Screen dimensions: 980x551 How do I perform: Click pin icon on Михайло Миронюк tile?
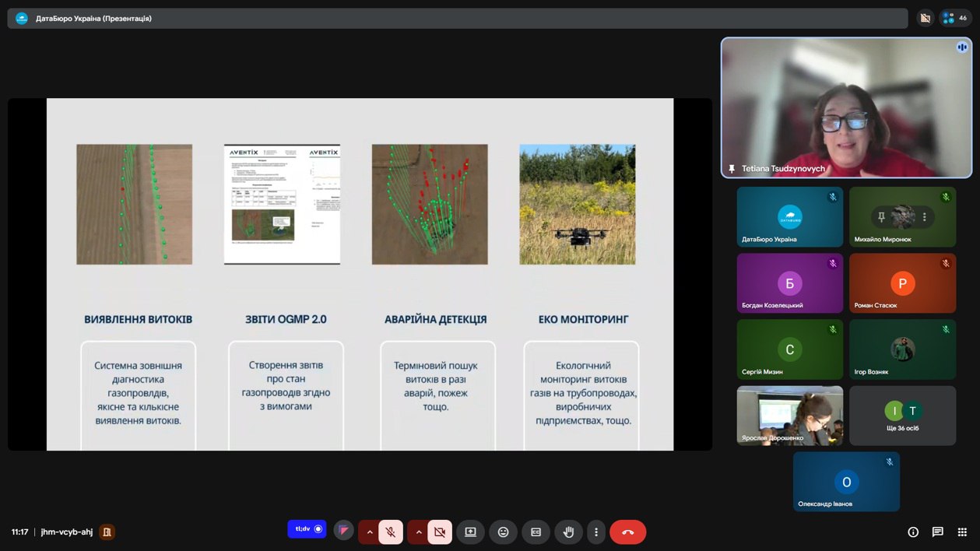pyautogui.click(x=881, y=217)
